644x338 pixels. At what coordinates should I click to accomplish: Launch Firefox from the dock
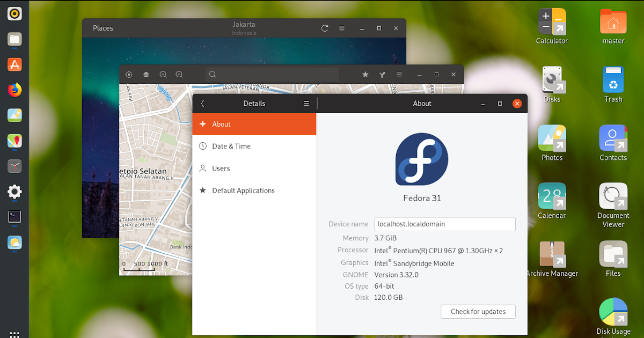(x=14, y=90)
